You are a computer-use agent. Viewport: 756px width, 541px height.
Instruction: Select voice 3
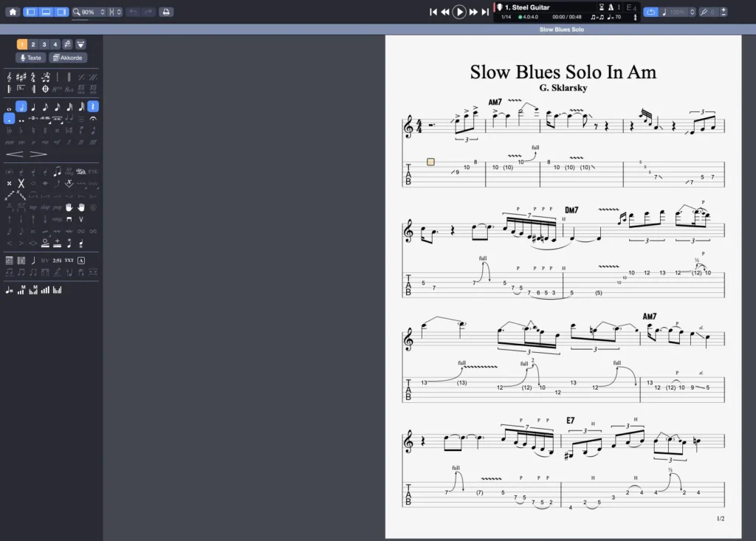point(44,44)
